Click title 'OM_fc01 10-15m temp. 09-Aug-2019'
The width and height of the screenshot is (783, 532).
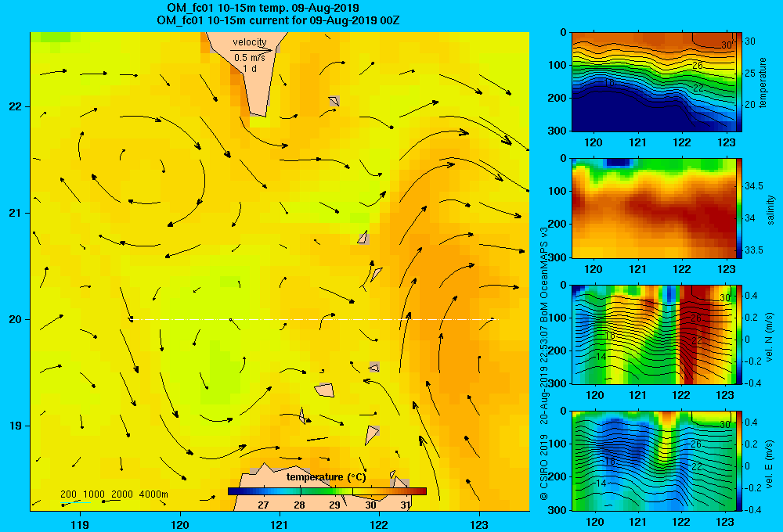coord(262,8)
